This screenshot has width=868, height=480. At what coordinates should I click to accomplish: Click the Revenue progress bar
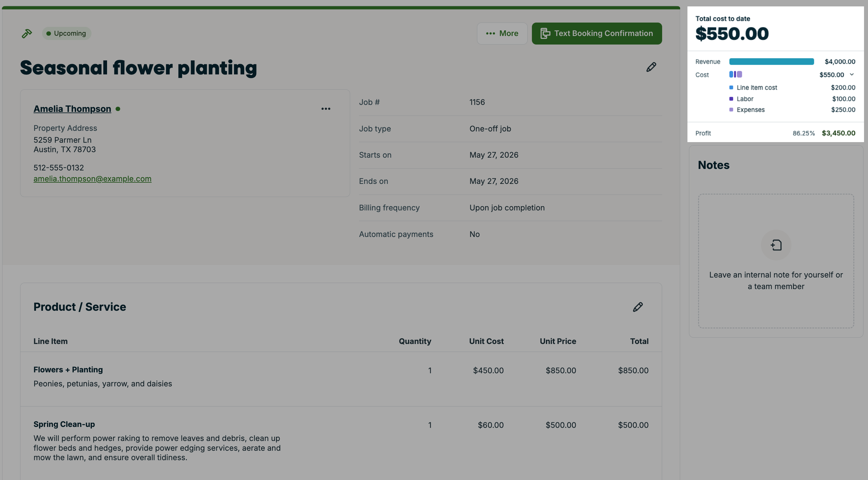[771, 61]
